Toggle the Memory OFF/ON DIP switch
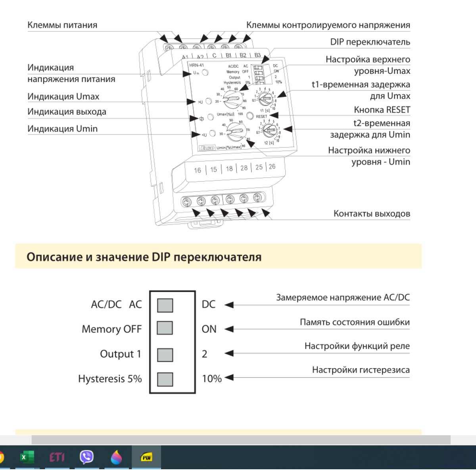This screenshot has width=476, height=476. (165, 328)
